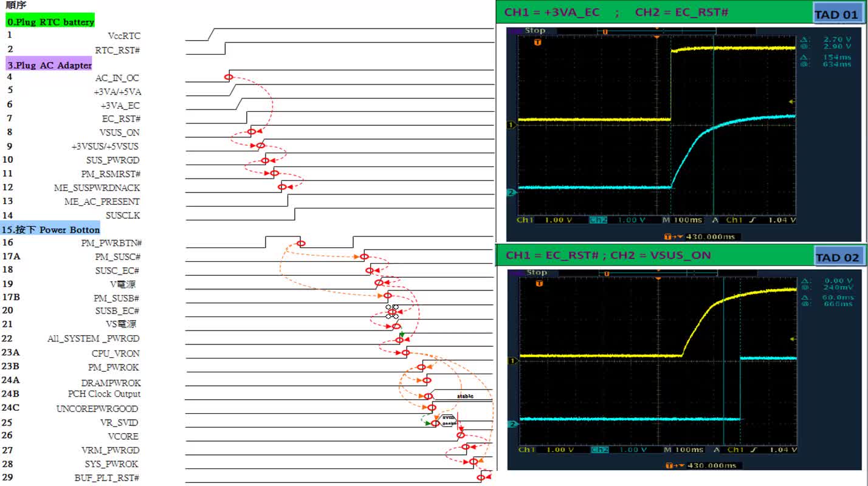Click the PM_PWRBTN# signal label
This screenshot has width=868, height=486.
[111, 243]
